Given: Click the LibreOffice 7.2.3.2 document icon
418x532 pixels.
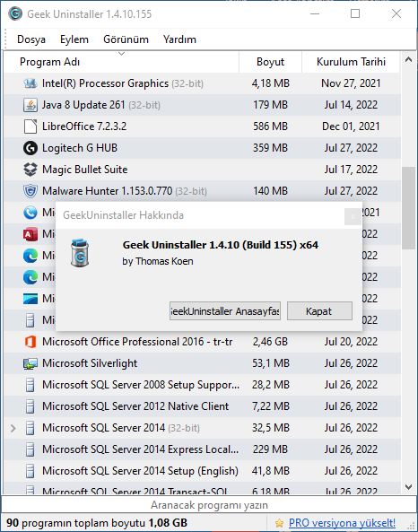Looking at the screenshot, I should [x=30, y=126].
